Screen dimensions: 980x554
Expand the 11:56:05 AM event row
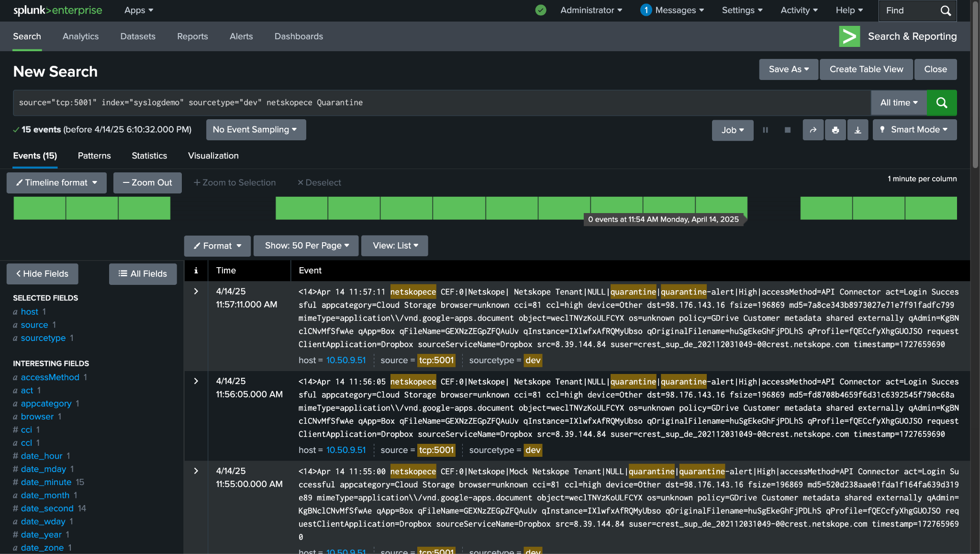coord(196,381)
